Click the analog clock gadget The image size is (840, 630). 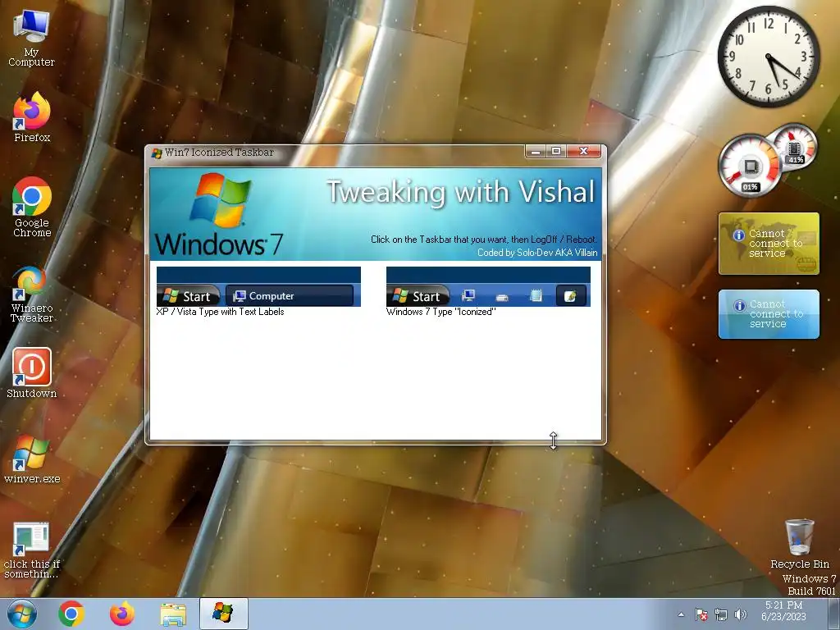(768, 57)
